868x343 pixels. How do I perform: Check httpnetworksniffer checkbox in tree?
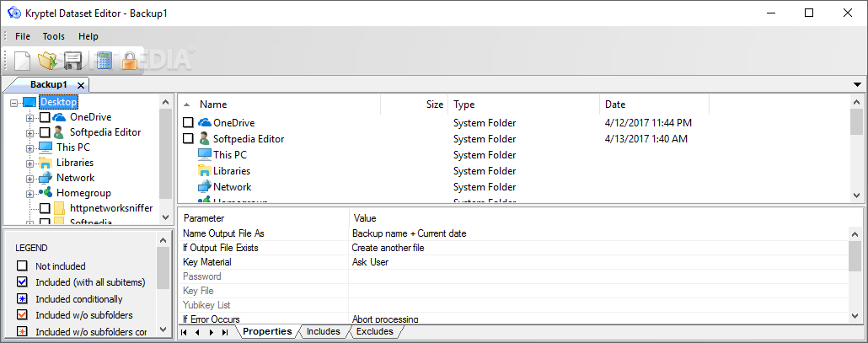[46, 208]
